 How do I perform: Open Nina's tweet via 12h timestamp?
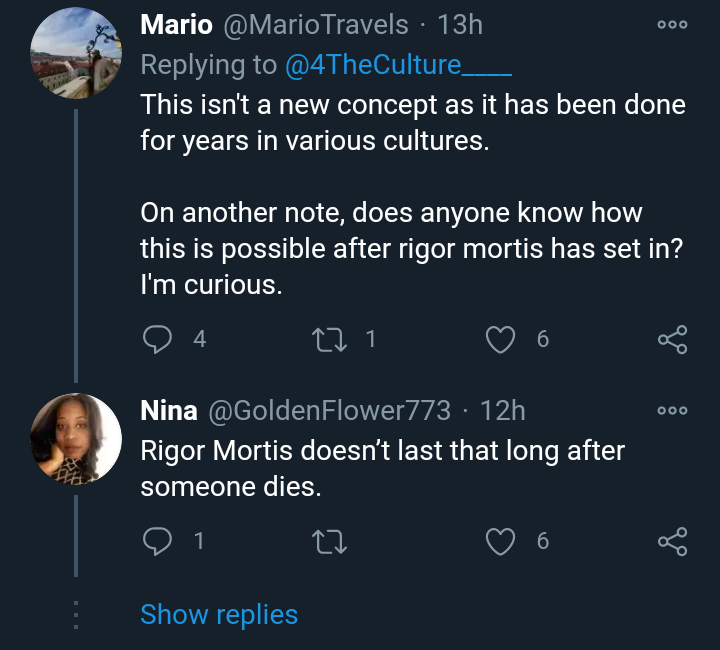coord(503,410)
